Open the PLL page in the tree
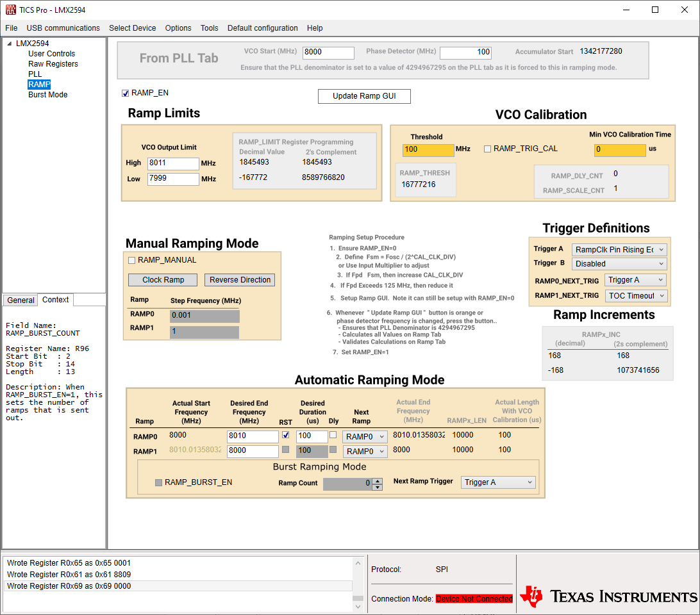This screenshot has height=615, width=700. click(35, 74)
